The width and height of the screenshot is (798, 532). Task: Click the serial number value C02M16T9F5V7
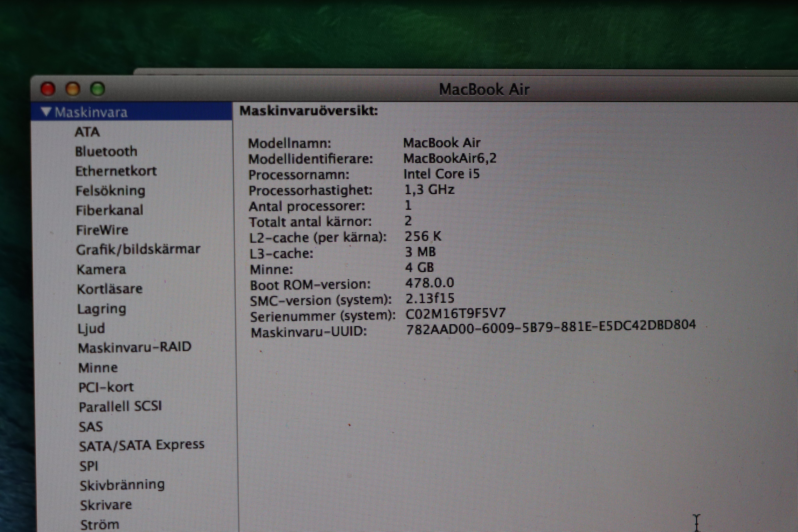(455, 313)
